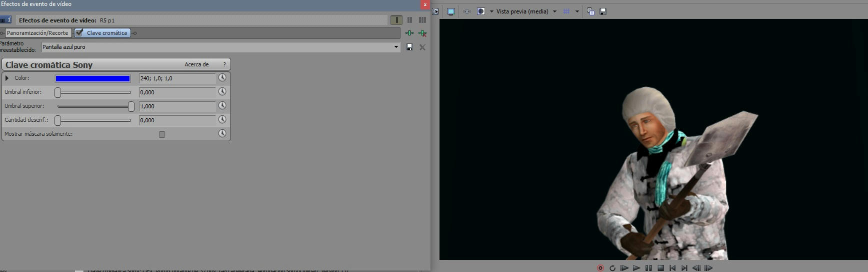Screen dimensions: 868x272
Task: Open the plug-in chain dialog
Action: [x=409, y=33]
